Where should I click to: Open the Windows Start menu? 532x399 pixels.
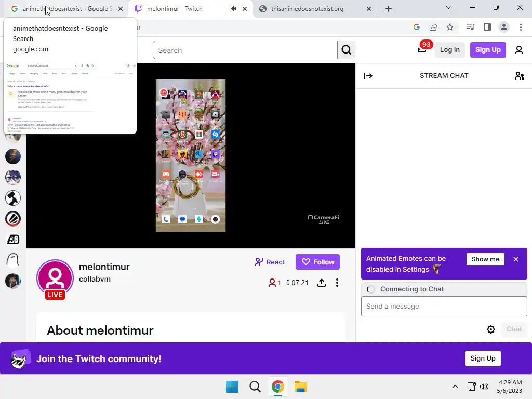(232, 387)
